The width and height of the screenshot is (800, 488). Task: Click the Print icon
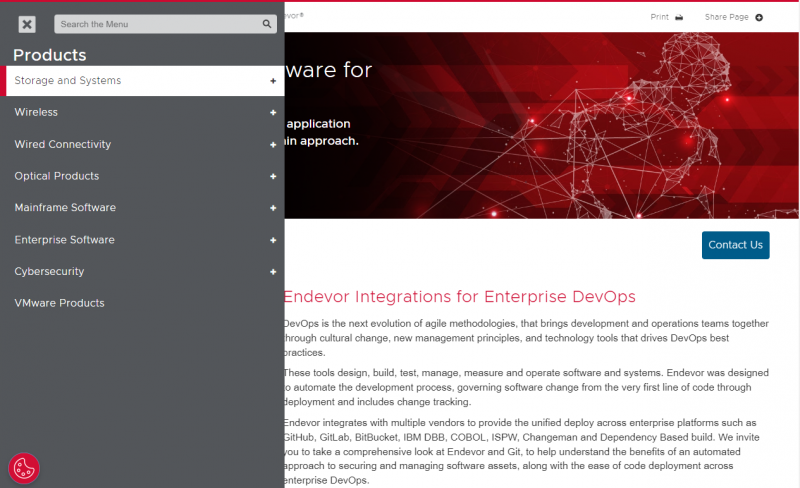680,17
